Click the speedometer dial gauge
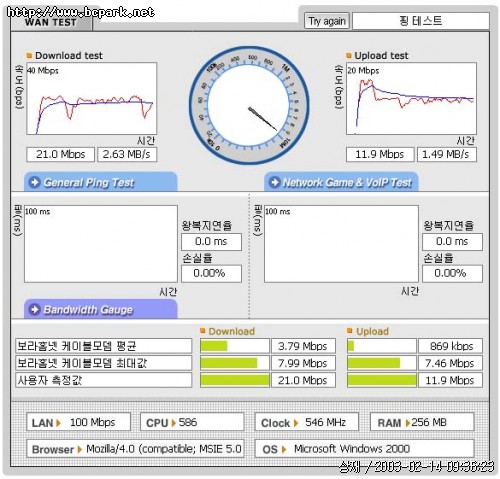 click(x=249, y=105)
